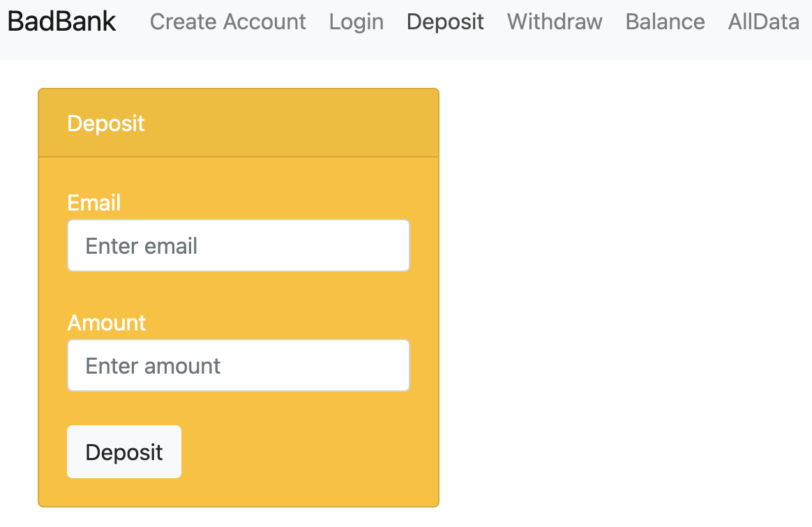Switch to the Withdraw section
Image resolution: width=812 pixels, height=527 pixels.
tap(555, 22)
